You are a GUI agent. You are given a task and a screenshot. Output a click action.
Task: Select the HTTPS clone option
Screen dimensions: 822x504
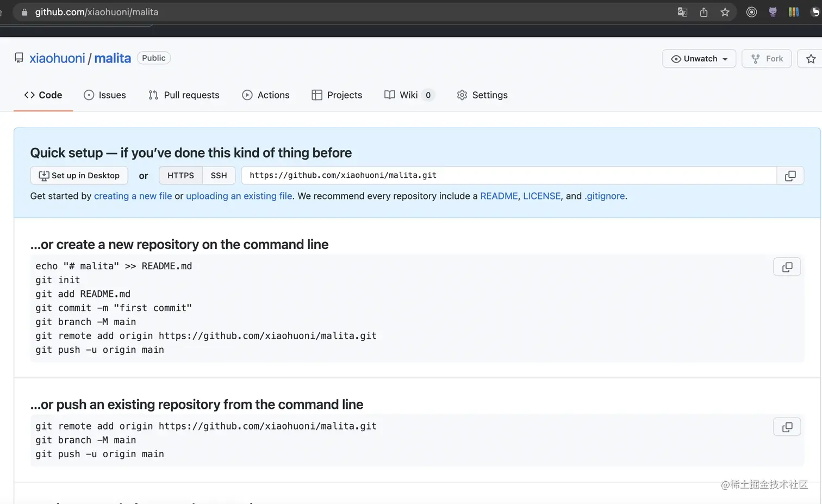[x=180, y=176]
